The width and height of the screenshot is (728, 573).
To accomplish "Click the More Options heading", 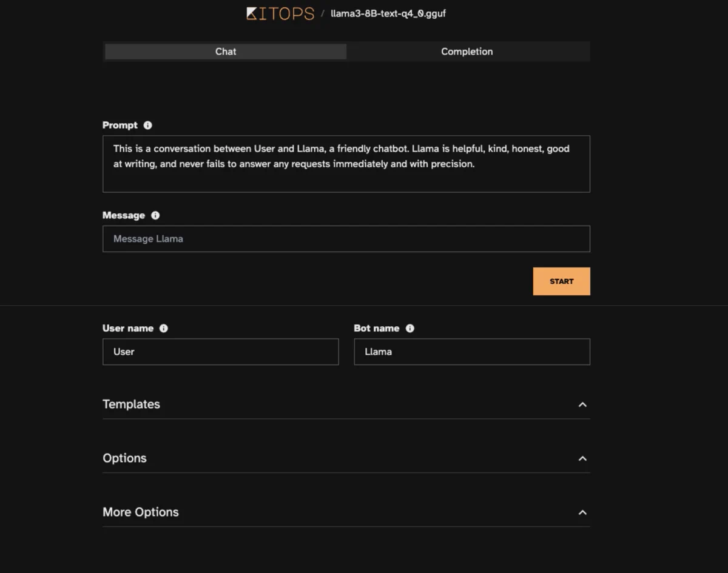I will click(x=141, y=512).
